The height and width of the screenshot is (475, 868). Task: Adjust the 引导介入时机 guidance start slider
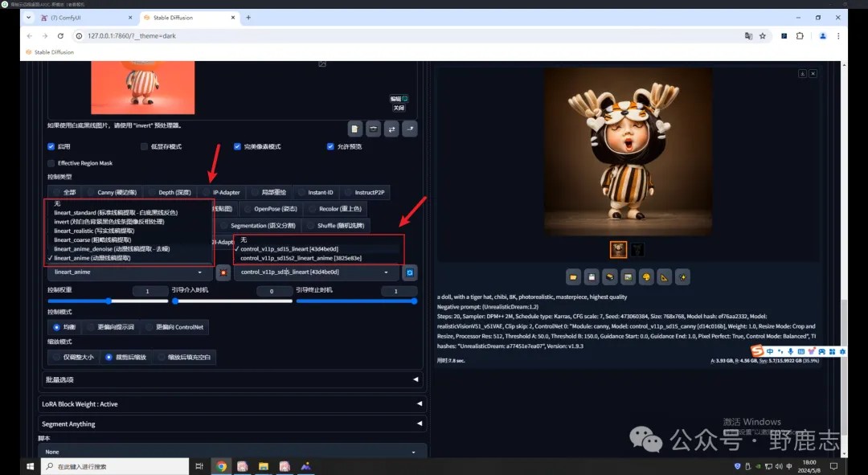232,301
